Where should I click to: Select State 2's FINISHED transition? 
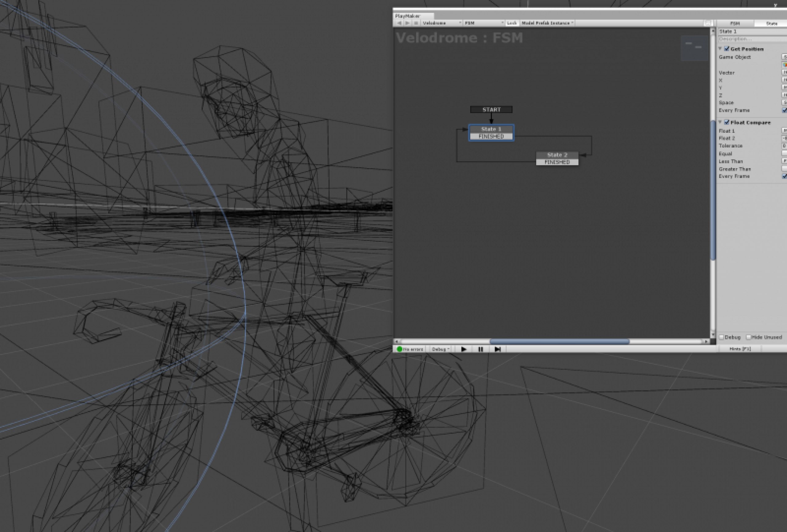coord(557,162)
